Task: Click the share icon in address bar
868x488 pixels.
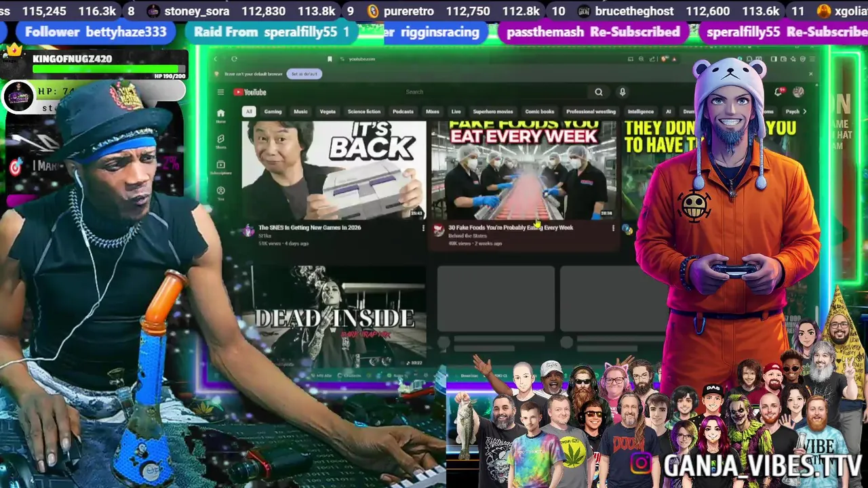Action: click(x=652, y=59)
